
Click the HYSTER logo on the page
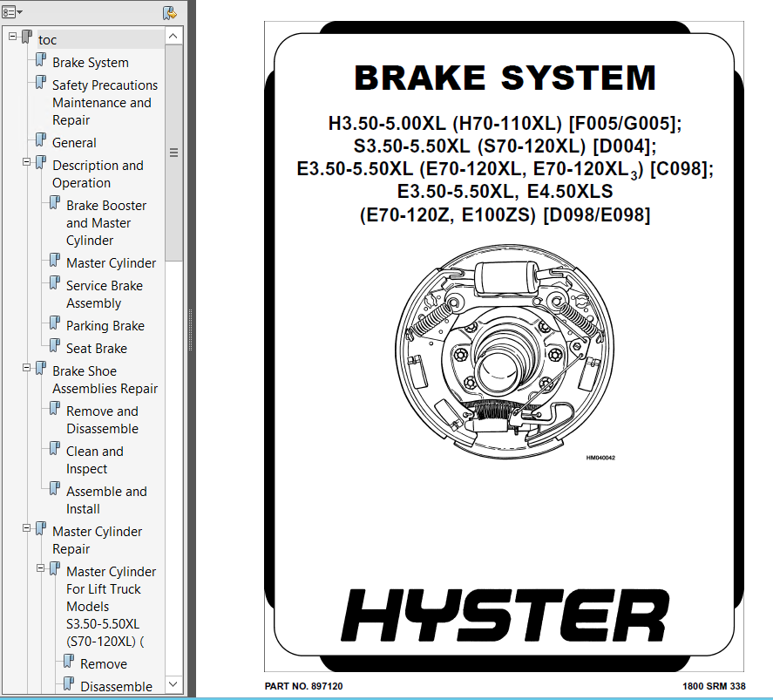coord(505,615)
